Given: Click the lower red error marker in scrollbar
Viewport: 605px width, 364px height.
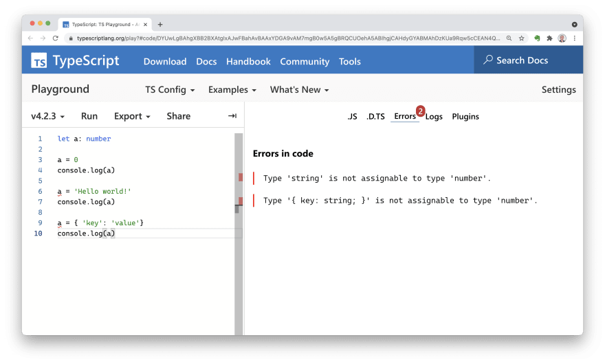Looking at the screenshot, I should pyautogui.click(x=241, y=201).
